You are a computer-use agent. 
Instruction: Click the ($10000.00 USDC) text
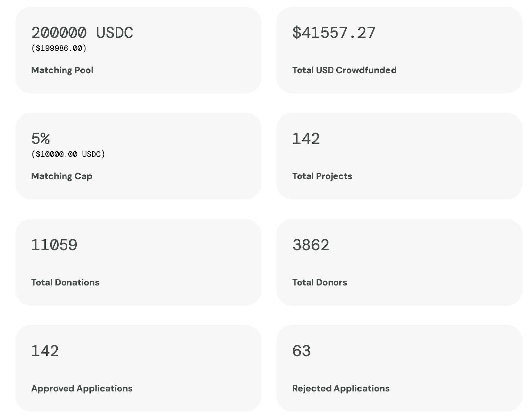[x=68, y=154]
